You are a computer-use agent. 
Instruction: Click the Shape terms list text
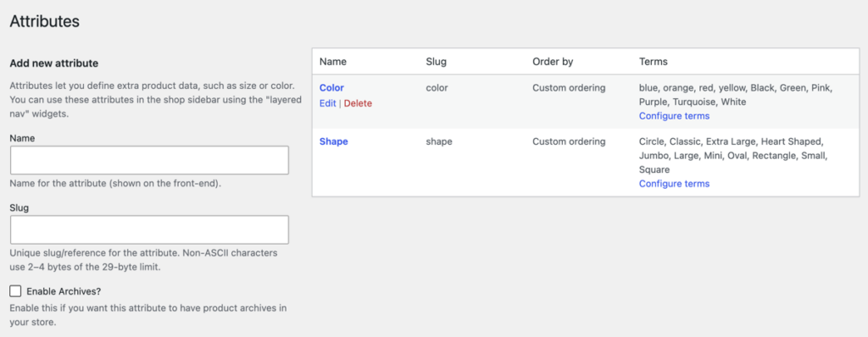[733, 156]
